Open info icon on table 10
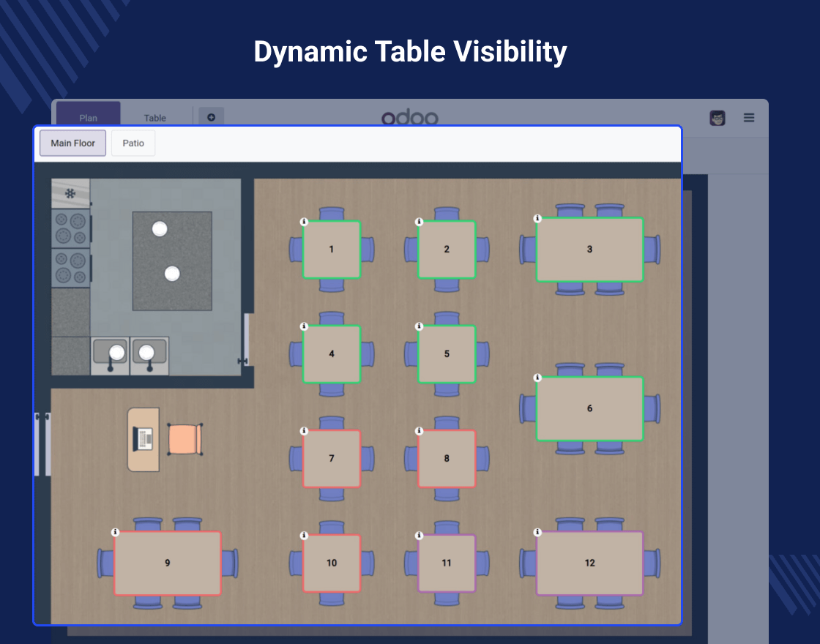The image size is (820, 644). (304, 535)
